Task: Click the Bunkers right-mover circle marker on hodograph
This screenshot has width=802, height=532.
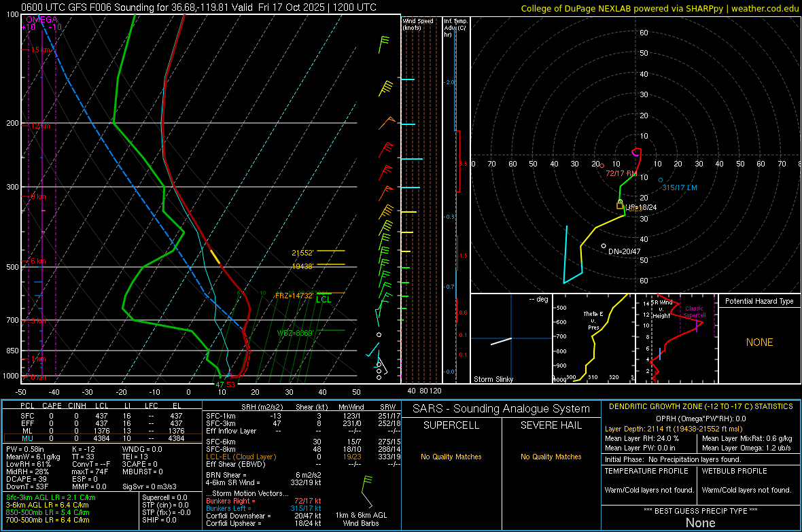Action: (602, 166)
